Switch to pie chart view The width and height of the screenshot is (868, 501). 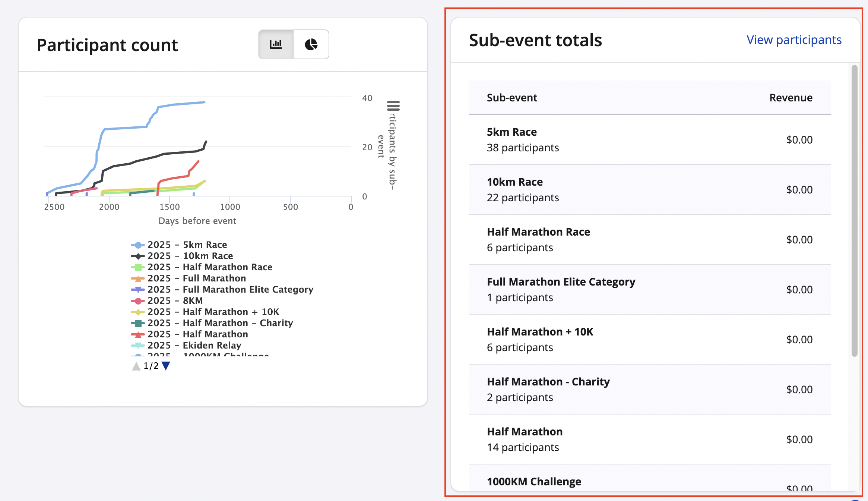click(x=311, y=44)
